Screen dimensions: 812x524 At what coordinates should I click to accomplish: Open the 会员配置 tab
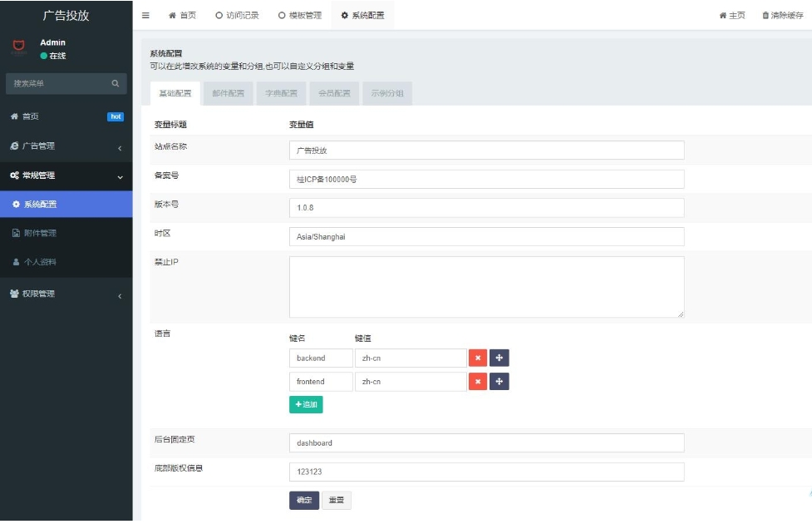[x=334, y=93]
